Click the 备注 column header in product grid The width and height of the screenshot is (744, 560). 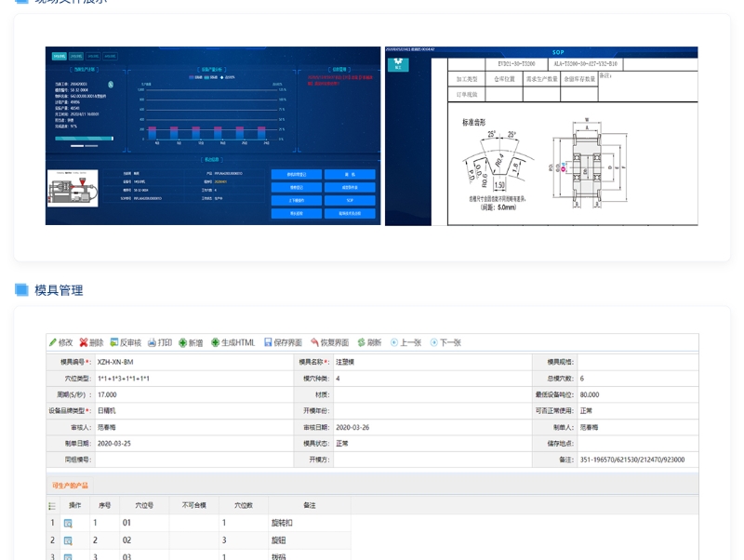point(310,505)
